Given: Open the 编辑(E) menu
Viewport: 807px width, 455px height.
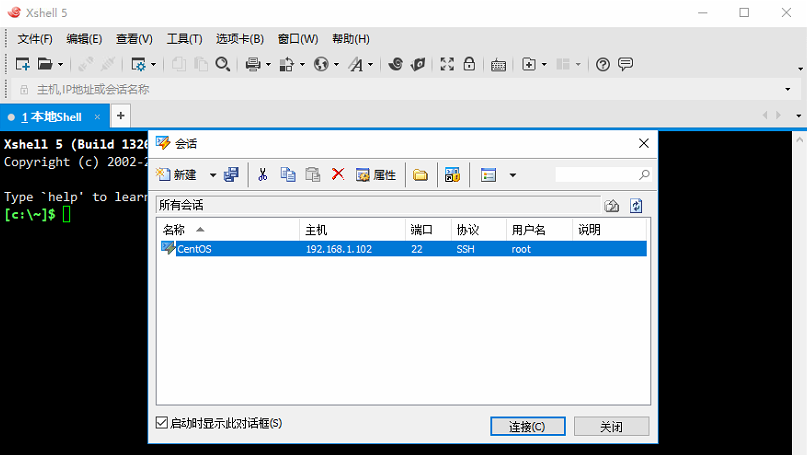Looking at the screenshot, I should click(84, 39).
